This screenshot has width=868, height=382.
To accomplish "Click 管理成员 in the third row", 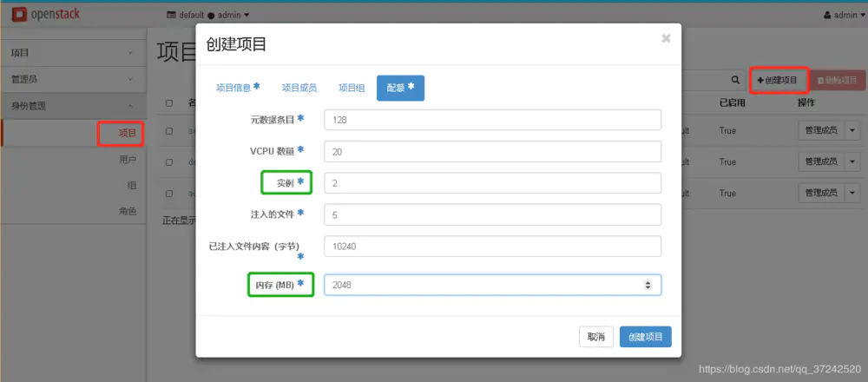I will (x=821, y=193).
